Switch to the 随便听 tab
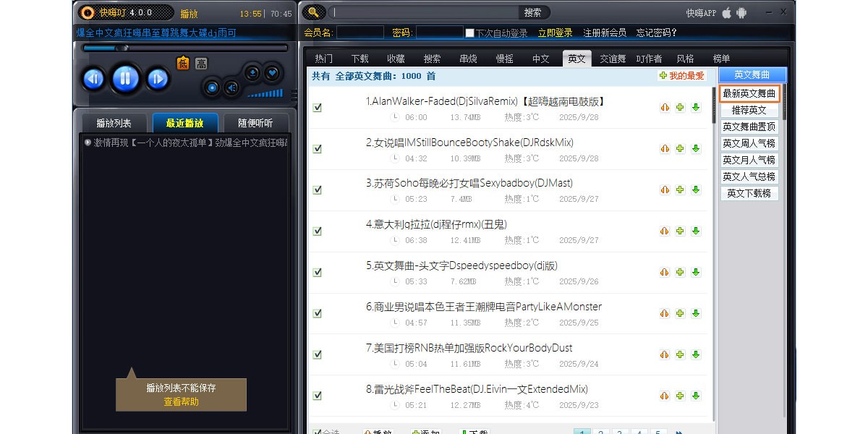The image size is (868, 434). 254,122
